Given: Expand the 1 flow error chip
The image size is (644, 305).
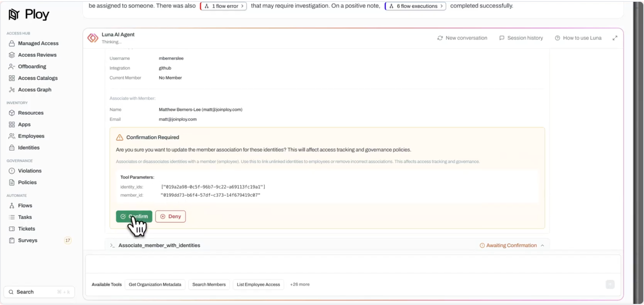Looking at the screenshot, I should point(223,6).
